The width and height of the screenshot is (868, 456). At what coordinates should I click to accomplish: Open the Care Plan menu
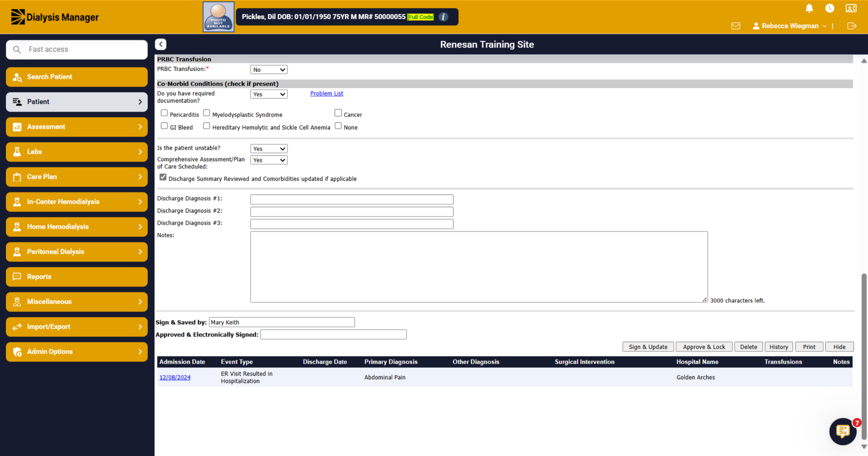tap(77, 177)
